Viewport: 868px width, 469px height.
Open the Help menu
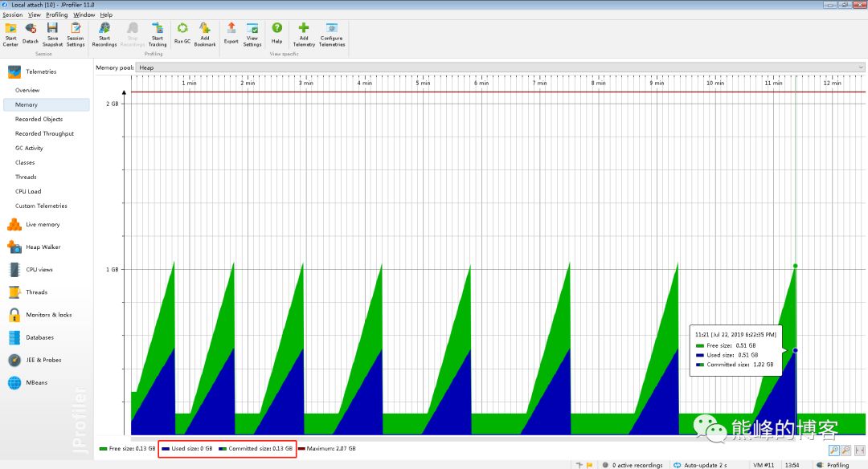(106, 15)
